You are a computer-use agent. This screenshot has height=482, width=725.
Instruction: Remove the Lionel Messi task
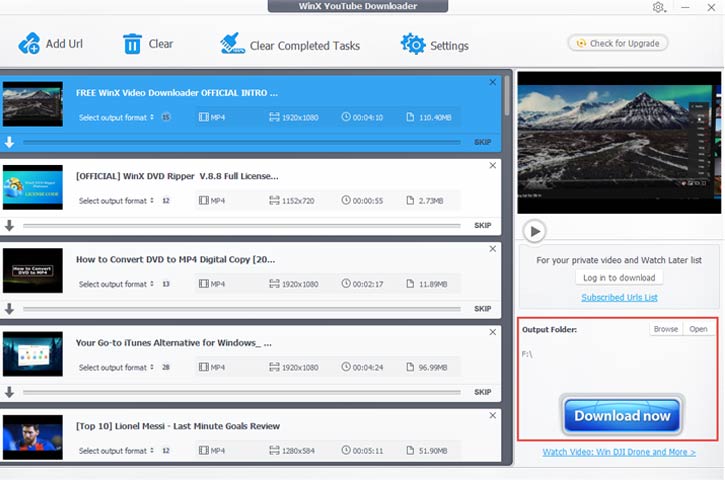pyautogui.click(x=492, y=415)
